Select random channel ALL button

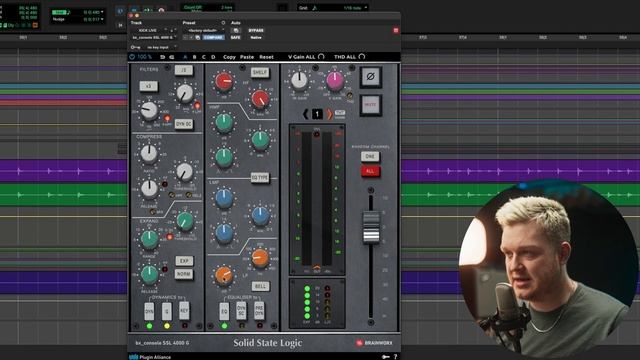coord(370,171)
